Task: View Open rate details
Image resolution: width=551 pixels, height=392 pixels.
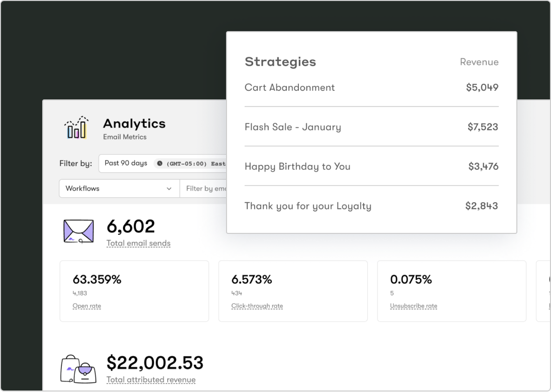Action: [86, 306]
